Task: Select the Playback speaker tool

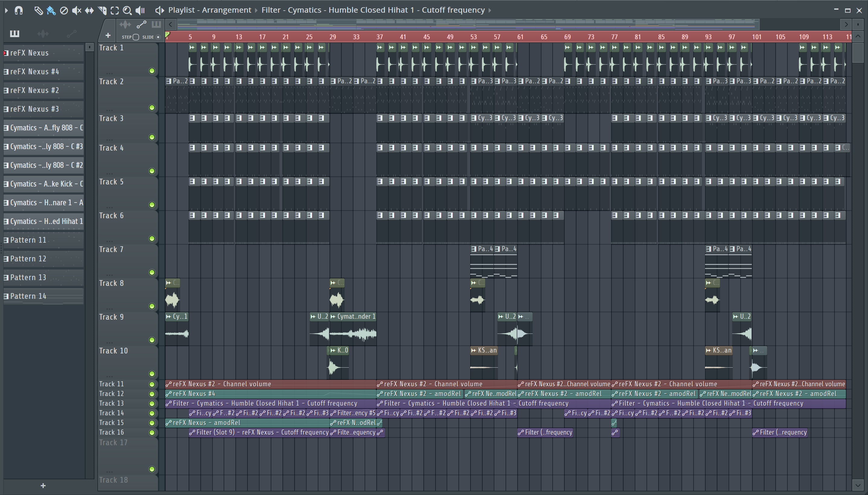Action: [x=140, y=11]
